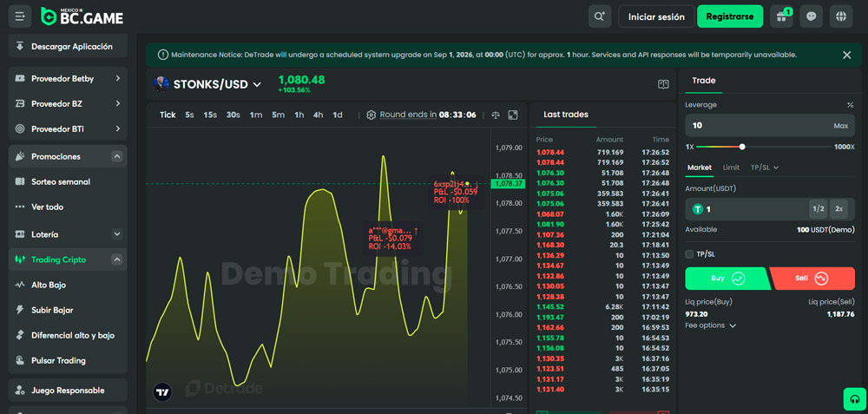The image size is (868, 414).
Task: Click the balance scale chart icon
Action: coord(496,115)
